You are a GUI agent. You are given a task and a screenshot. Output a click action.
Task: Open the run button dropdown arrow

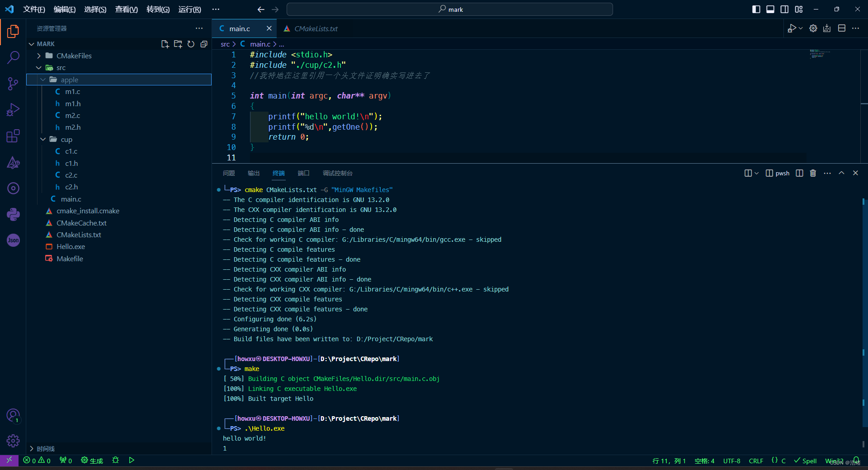tap(801, 28)
